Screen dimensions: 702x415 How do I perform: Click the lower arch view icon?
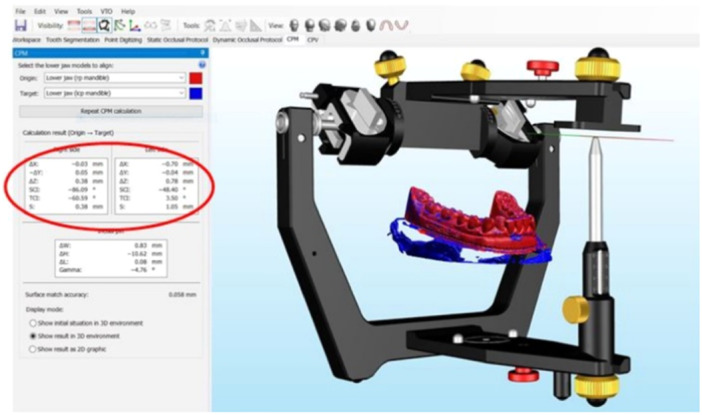[x=402, y=26]
